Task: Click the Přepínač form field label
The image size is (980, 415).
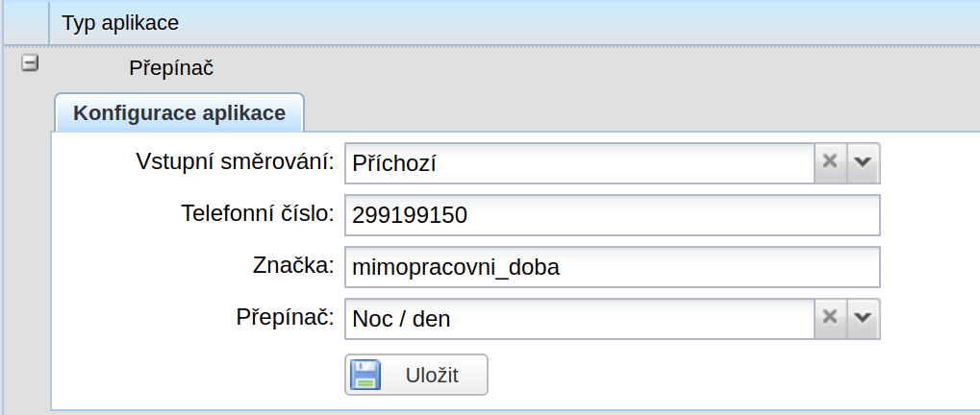Action: [x=286, y=318]
